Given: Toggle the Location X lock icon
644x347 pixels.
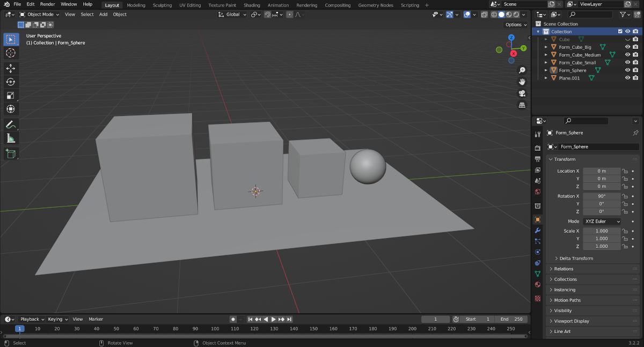Looking at the screenshot, I should (625, 171).
